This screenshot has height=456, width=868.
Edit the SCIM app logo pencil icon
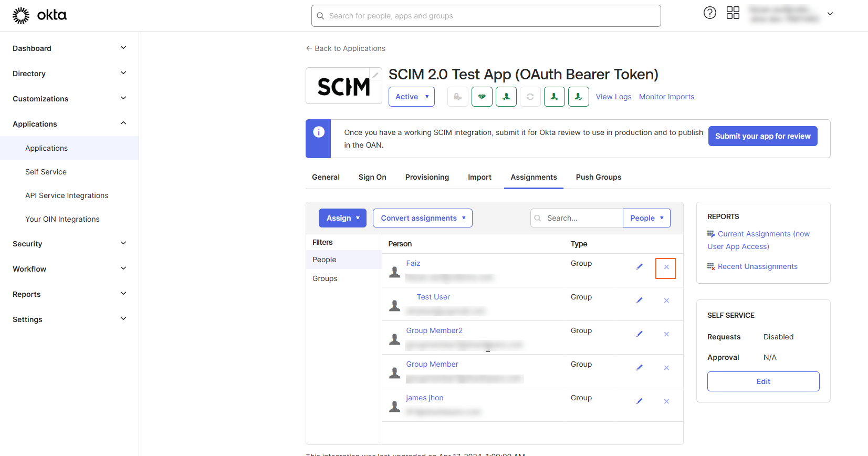(x=375, y=75)
